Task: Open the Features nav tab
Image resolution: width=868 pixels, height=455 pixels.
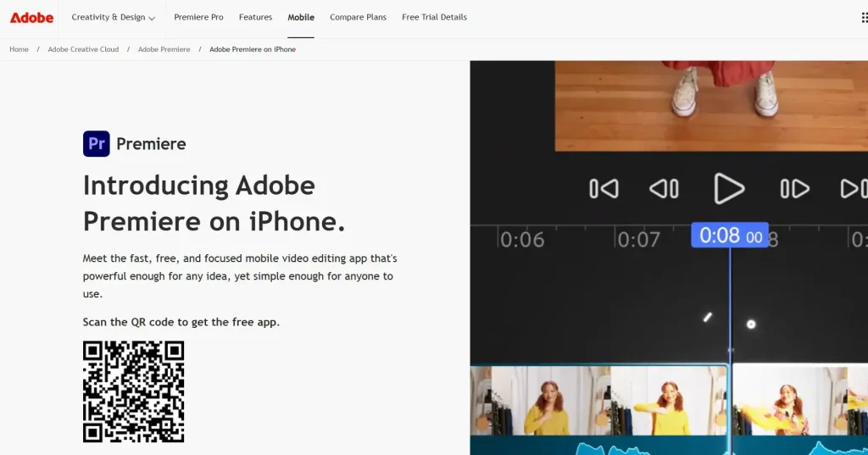Action: pyautogui.click(x=255, y=17)
